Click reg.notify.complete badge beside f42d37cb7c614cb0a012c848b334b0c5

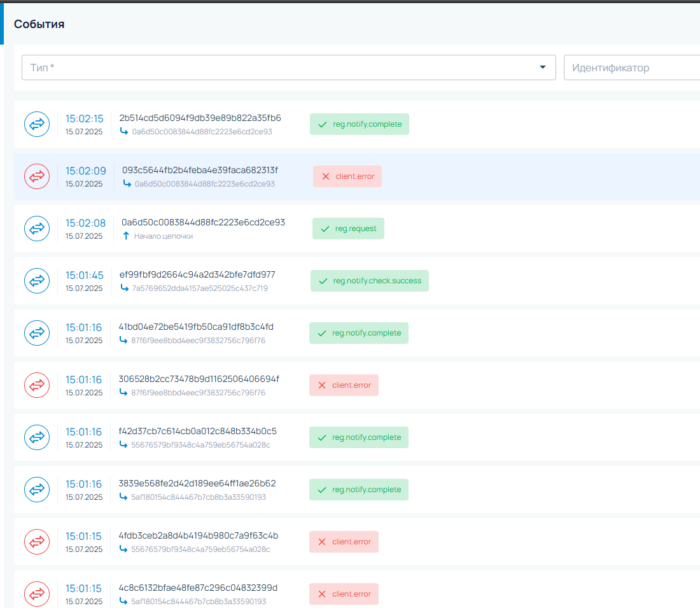point(359,437)
